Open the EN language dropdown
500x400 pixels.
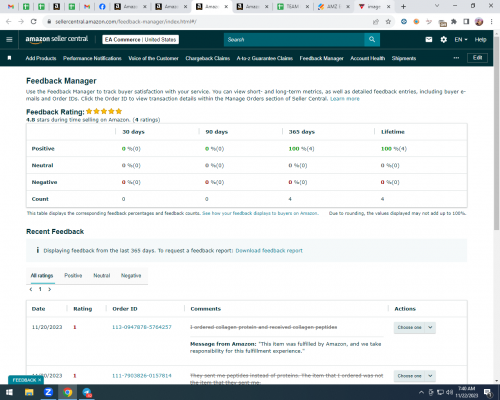point(461,39)
